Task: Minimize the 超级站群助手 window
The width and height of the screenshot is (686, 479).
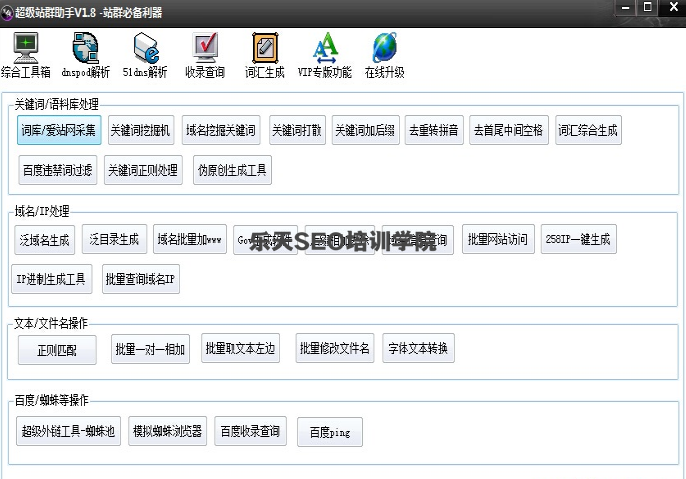Action: tap(626, 7)
